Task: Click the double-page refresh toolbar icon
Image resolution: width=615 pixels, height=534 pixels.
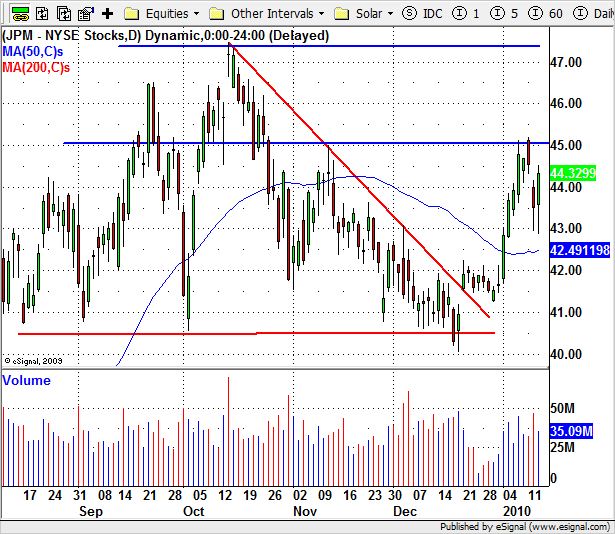Action: (64, 14)
